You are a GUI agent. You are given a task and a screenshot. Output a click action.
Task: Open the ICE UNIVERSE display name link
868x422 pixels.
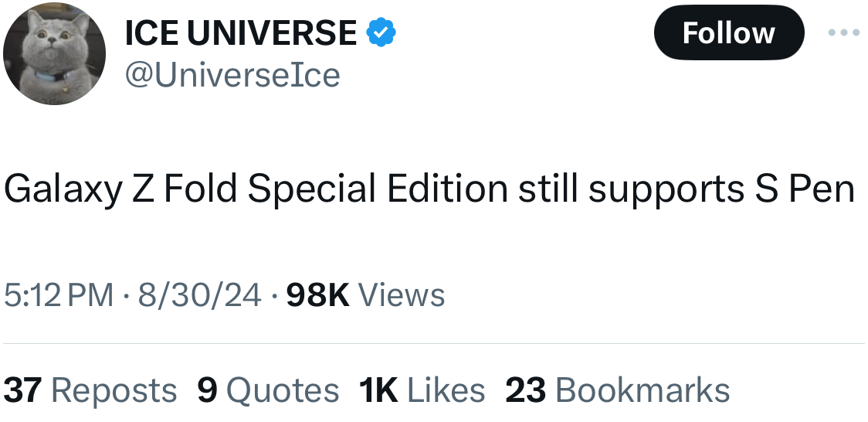240,32
